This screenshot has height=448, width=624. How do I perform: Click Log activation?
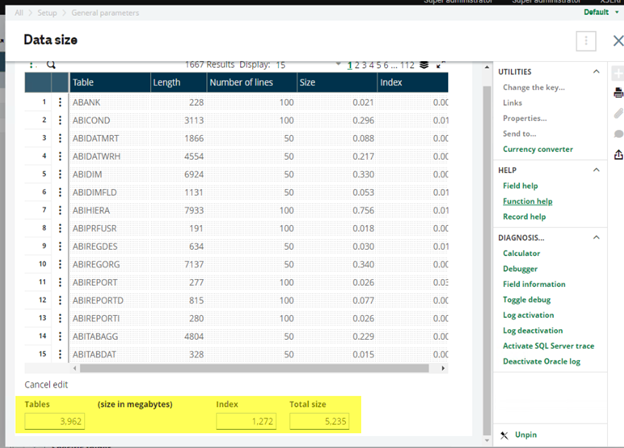pyautogui.click(x=528, y=315)
